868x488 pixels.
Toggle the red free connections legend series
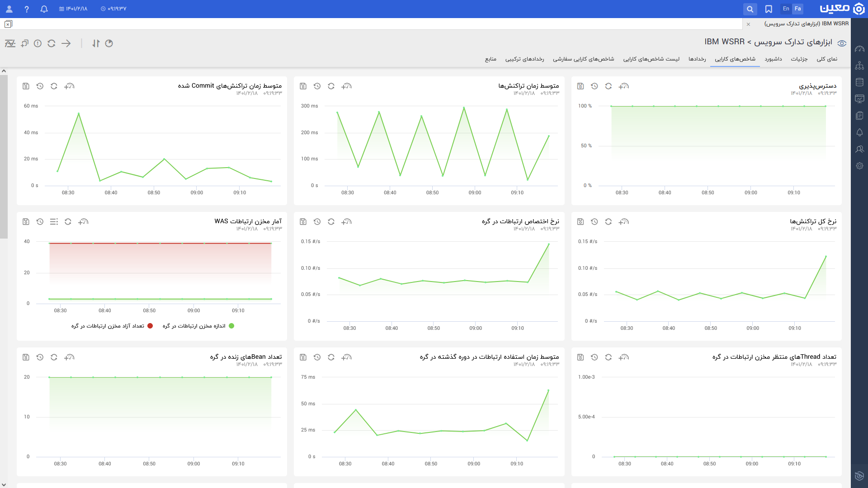pyautogui.click(x=112, y=326)
